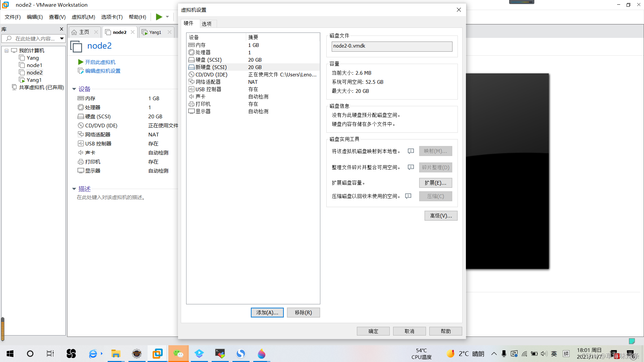This screenshot has height=362, width=644.
Task: Select node1 in the library tree
Action: coord(34,65)
